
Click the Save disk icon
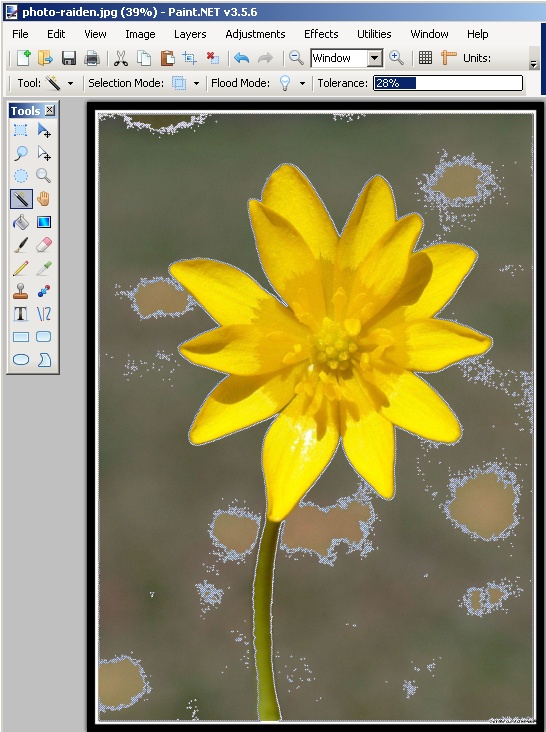69,58
